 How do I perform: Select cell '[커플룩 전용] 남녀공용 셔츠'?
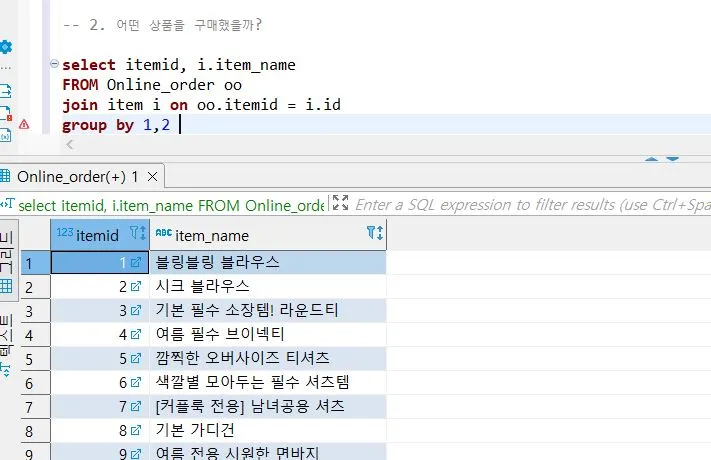268,406
